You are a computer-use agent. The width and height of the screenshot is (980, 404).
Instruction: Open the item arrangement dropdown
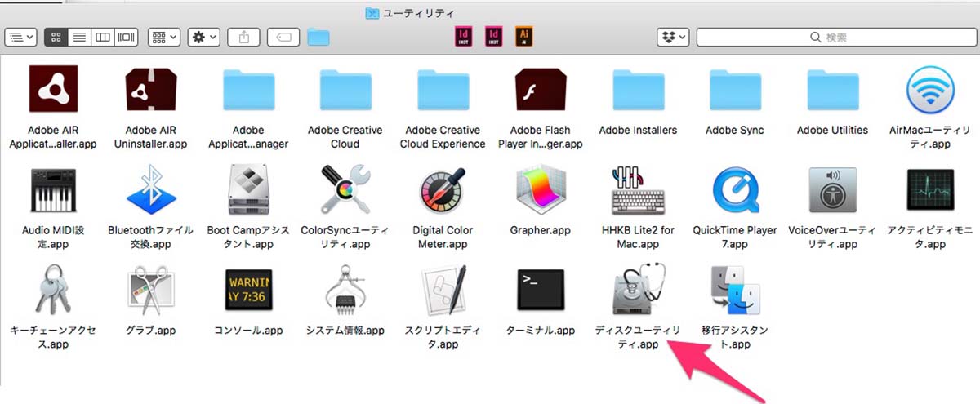pyautogui.click(x=164, y=37)
